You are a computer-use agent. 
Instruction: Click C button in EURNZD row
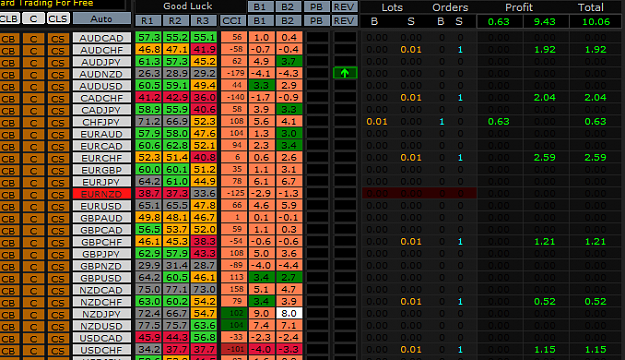tap(33, 195)
